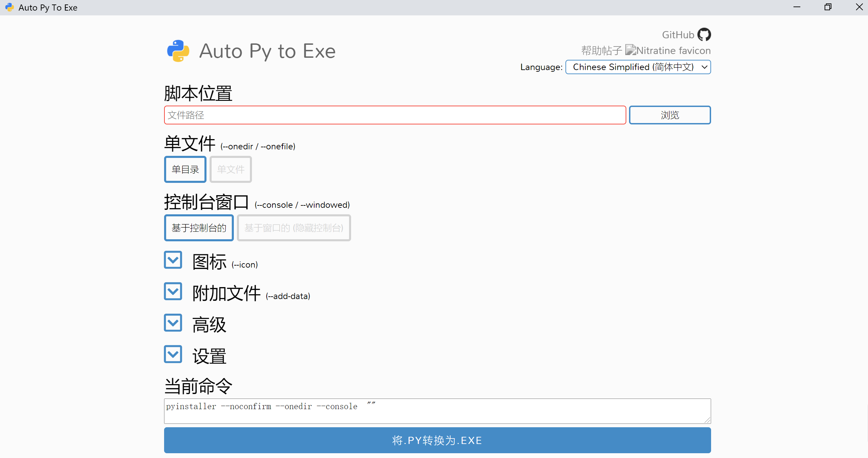Expand the 图标 (--icon) section
The height and width of the screenshot is (458, 868).
tap(173, 260)
